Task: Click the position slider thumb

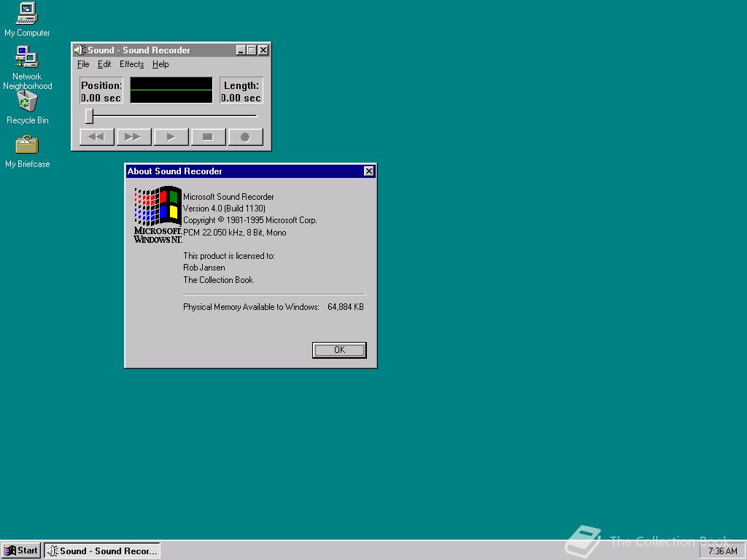Action: pyautogui.click(x=89, y=116)
